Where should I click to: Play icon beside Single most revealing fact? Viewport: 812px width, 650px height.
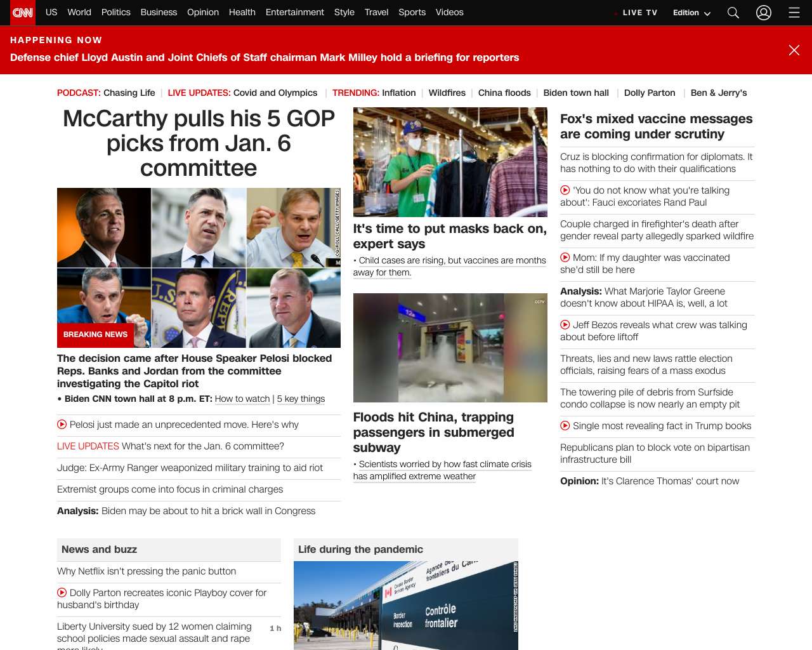click(565, 426)
